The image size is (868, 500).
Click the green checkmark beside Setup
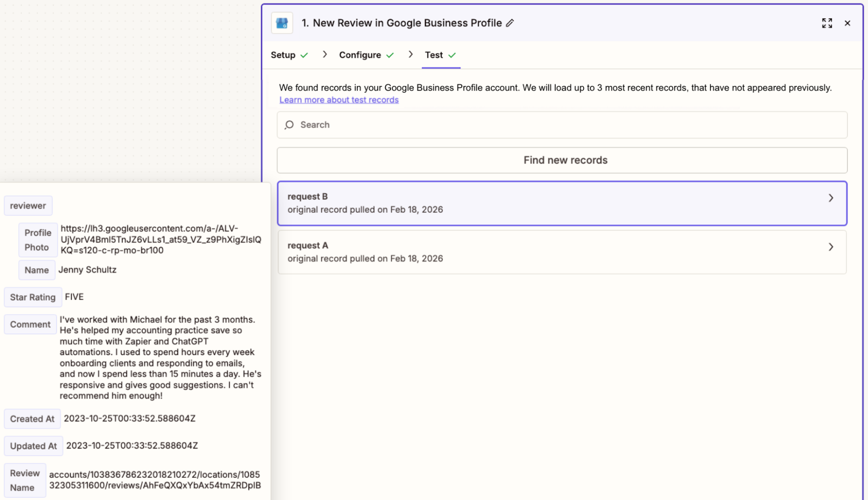point(304,55)
